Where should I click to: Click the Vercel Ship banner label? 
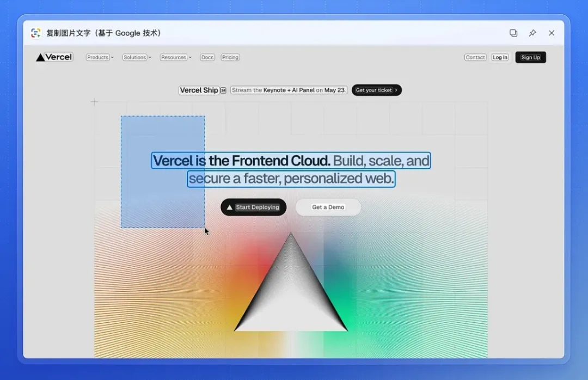[203, 90]
